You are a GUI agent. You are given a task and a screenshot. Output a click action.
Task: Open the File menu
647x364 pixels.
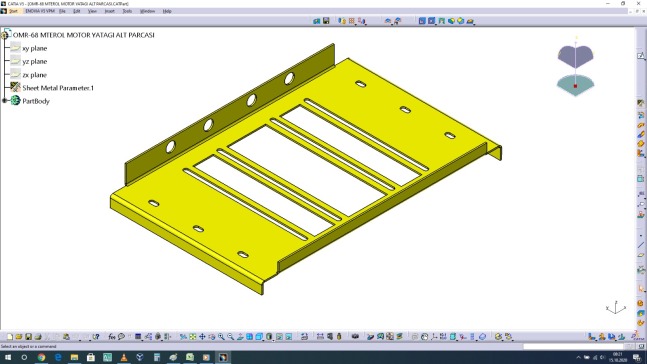coord(62,11)
